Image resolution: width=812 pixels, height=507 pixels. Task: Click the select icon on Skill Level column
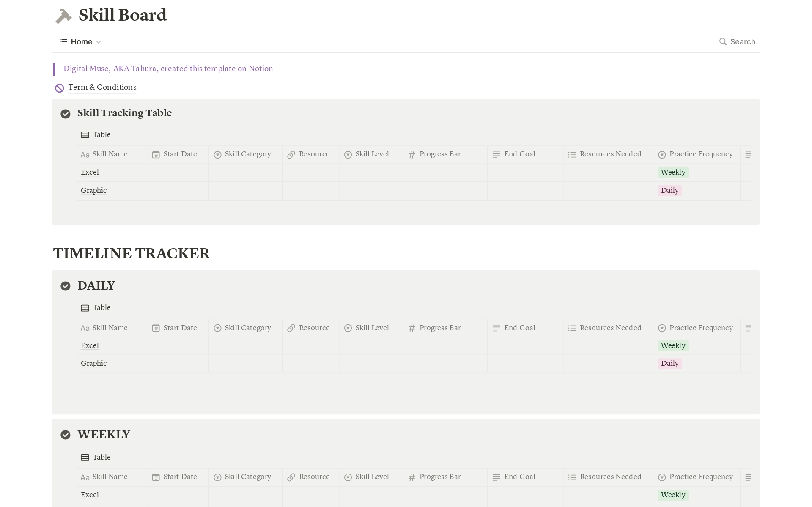(348, 154)
